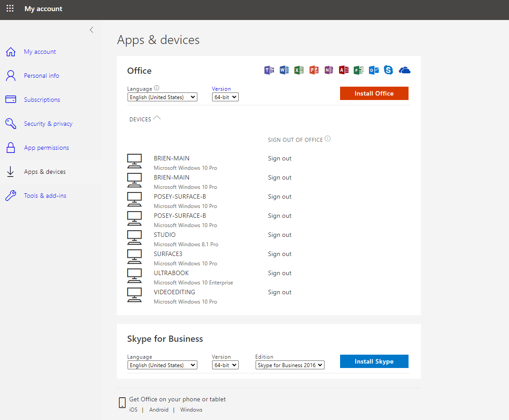Click the computer icon for ULTRABOOK device
The width and height of the screenshot is (509, 420).
click(x=134, y=276)
